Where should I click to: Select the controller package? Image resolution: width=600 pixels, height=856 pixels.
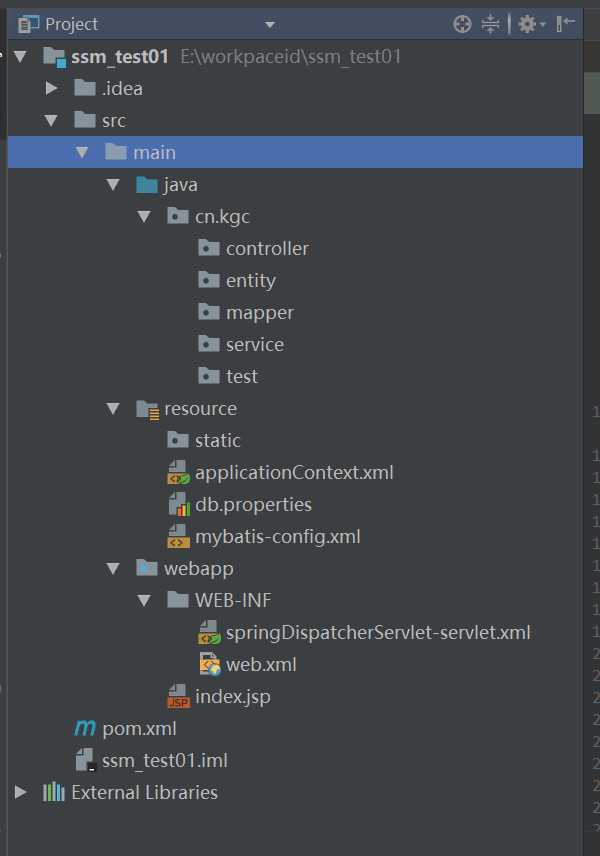tap(267, 248)
